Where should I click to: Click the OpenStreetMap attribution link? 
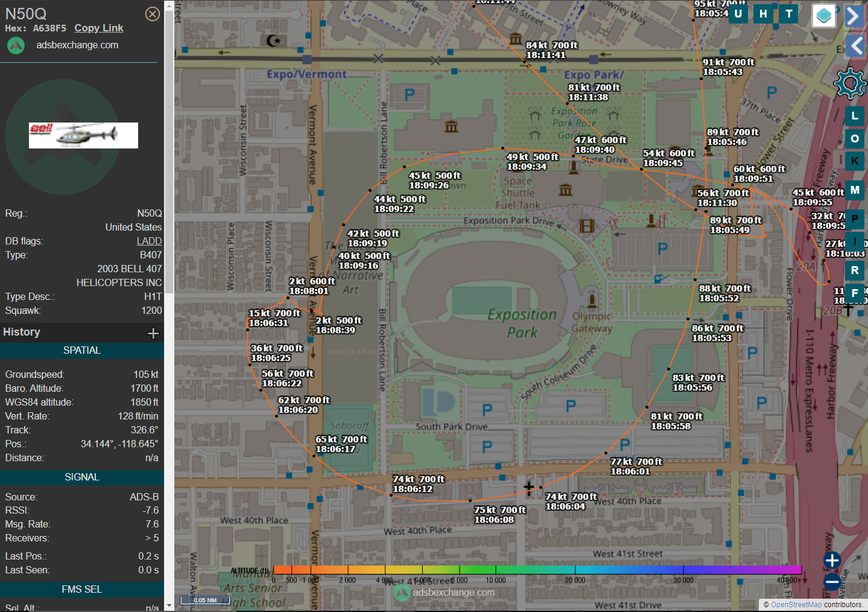[796, 605]
